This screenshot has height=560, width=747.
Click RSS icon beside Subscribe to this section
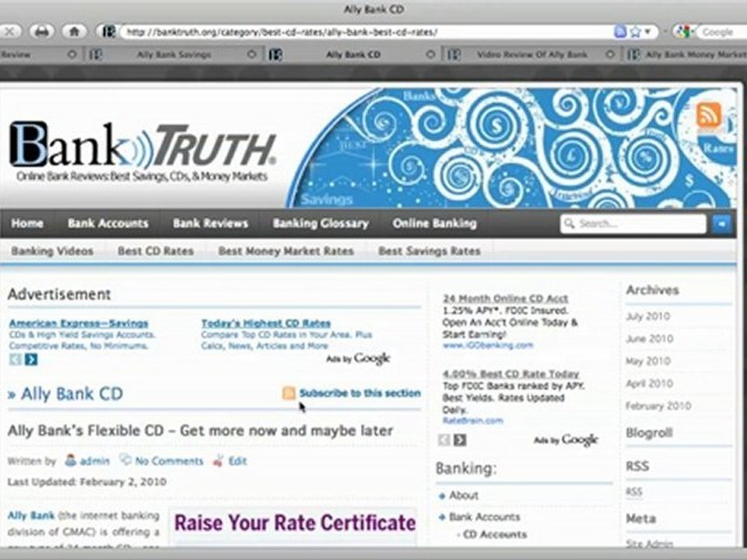[289, 393]
